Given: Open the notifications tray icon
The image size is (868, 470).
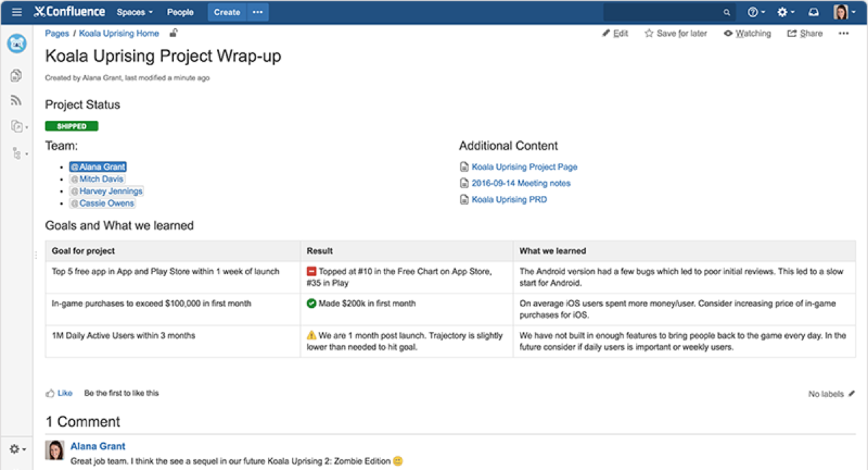Looking at the screenshot, I should coord(812,11).
